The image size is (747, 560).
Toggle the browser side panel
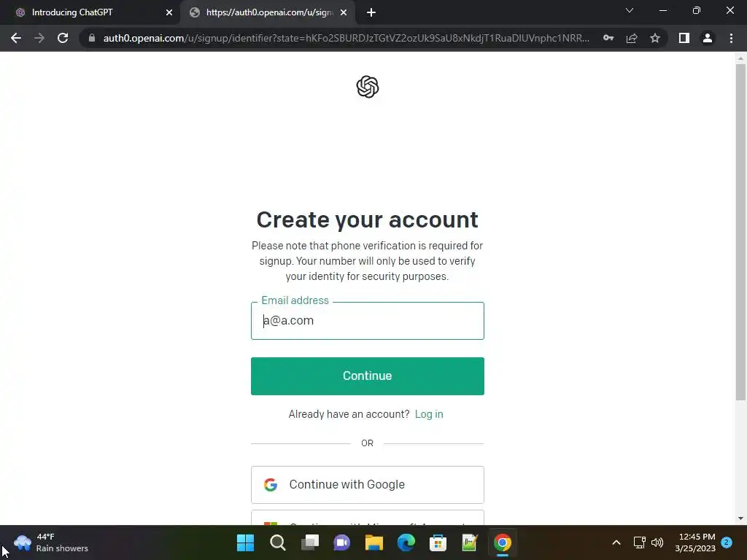click(x=684, y=38)
